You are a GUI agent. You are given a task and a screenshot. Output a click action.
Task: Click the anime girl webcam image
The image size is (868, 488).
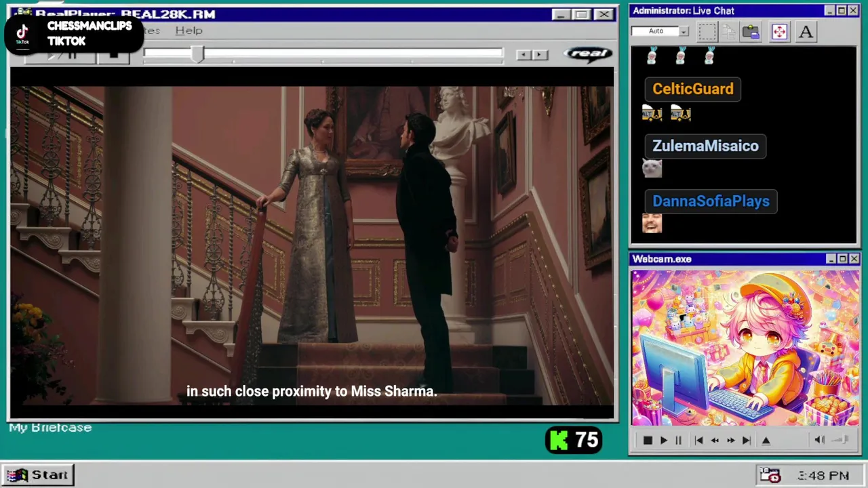click(x=745, y=348)
